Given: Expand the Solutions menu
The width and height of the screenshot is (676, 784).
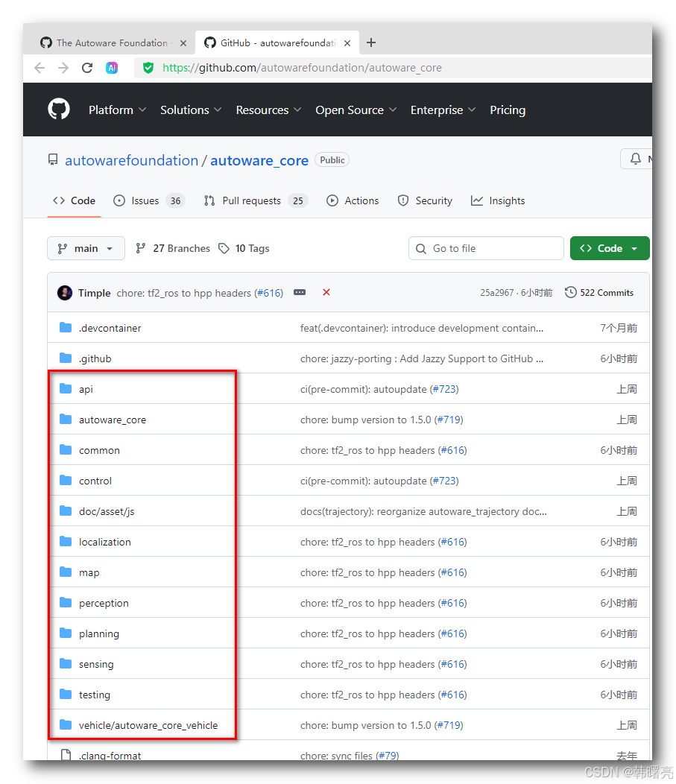Looking at the screenshot, I should pyautogui.click(x=191, y=110).
